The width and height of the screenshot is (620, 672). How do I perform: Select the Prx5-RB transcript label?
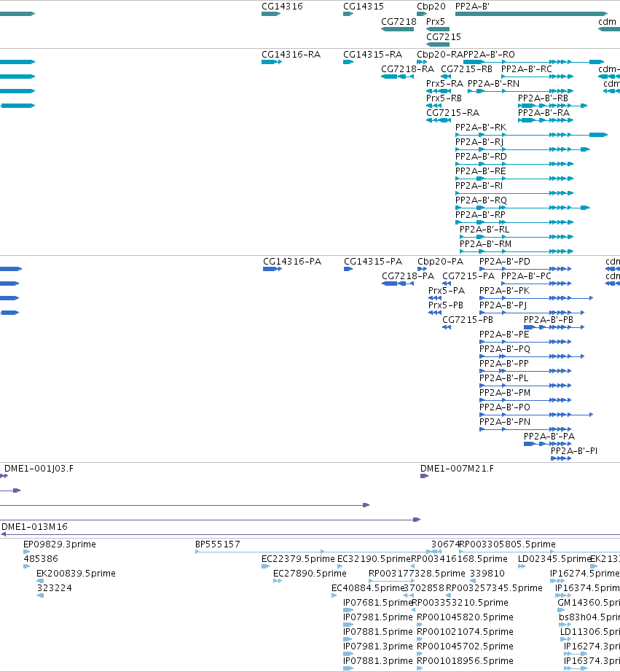(x=444, y=98)
